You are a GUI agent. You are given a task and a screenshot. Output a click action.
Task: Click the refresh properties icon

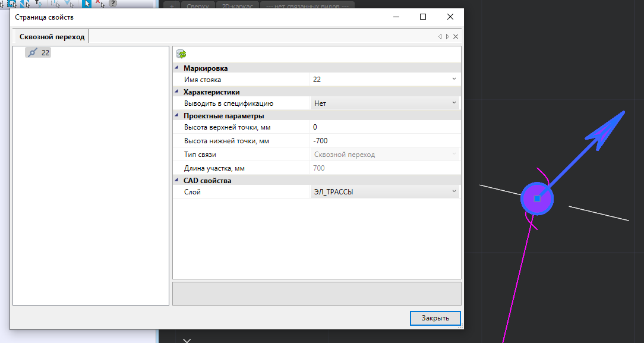point(181,54)
